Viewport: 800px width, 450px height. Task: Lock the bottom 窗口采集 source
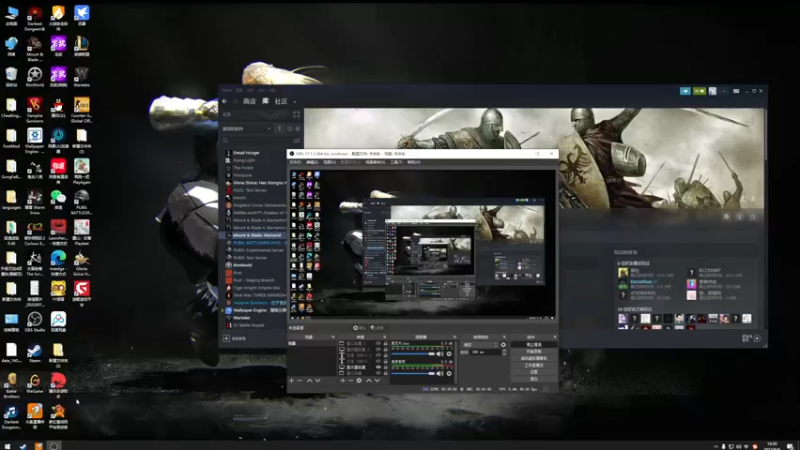click(386, 373)
